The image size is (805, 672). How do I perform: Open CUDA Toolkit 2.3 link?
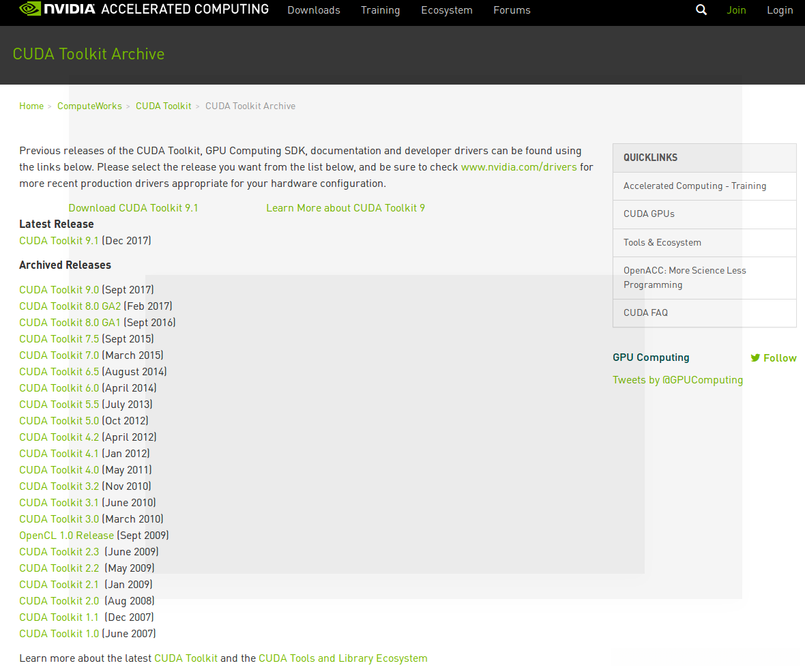[59, 552]
